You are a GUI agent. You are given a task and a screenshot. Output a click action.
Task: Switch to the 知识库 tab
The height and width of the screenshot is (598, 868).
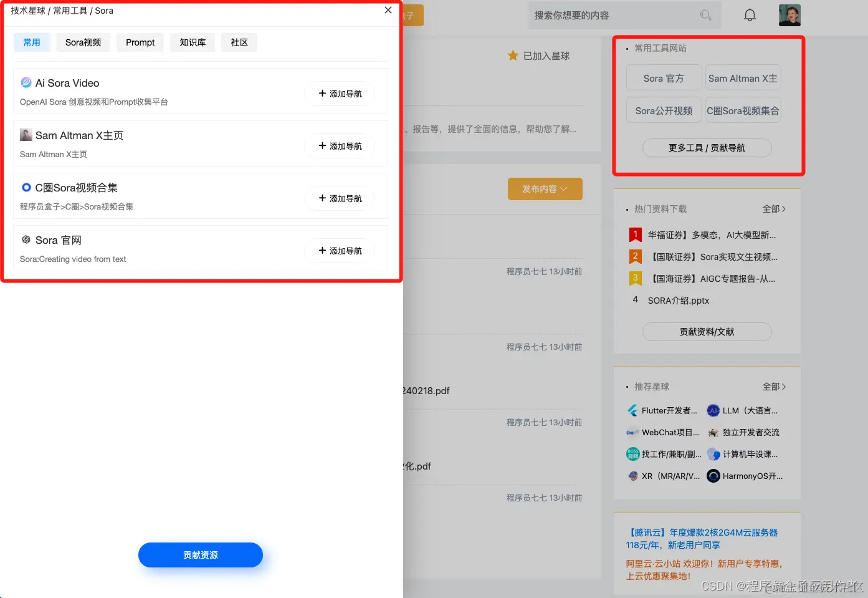[193, 42]
